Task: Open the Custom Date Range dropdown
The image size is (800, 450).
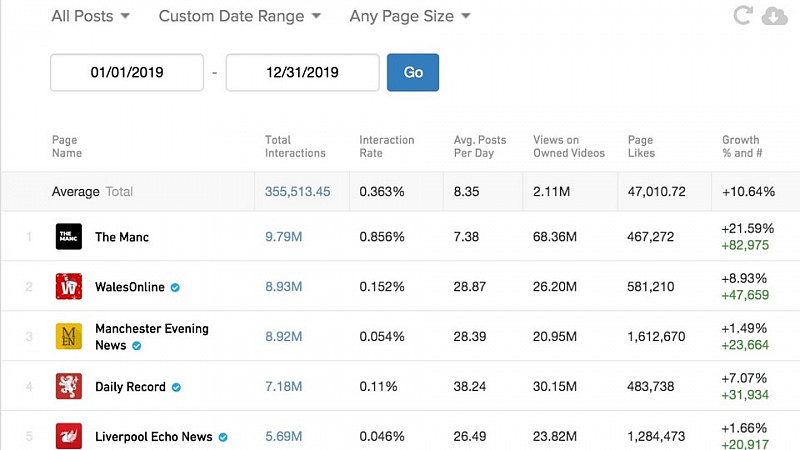Action: [240, 16]
